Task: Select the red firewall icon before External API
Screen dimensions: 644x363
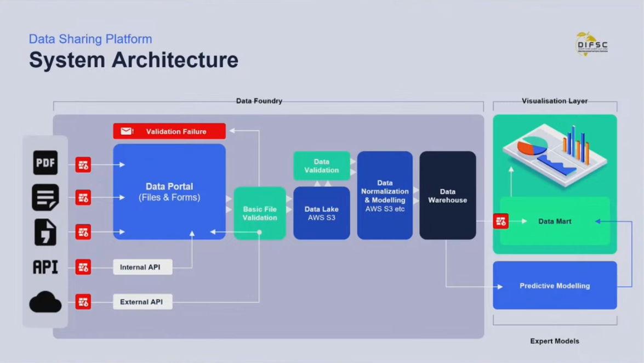Action: click(x=83, y=302)
